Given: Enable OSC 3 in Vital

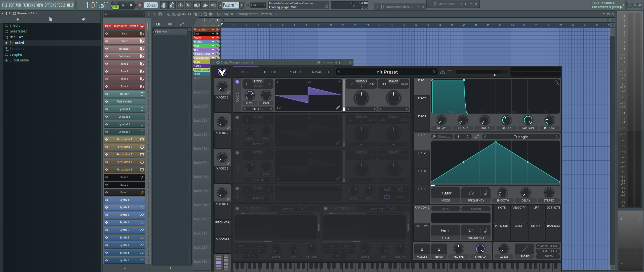Looking at the screenshot, I should (x=237, y=153).
